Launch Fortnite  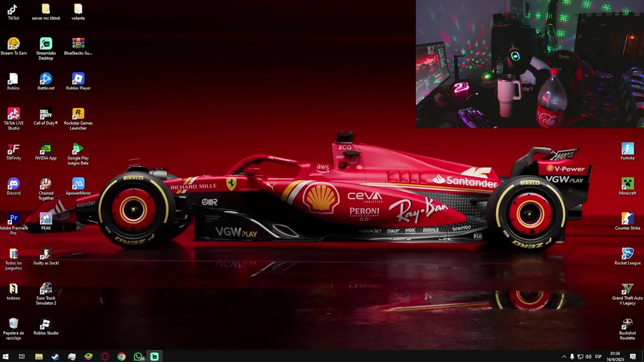627,152
